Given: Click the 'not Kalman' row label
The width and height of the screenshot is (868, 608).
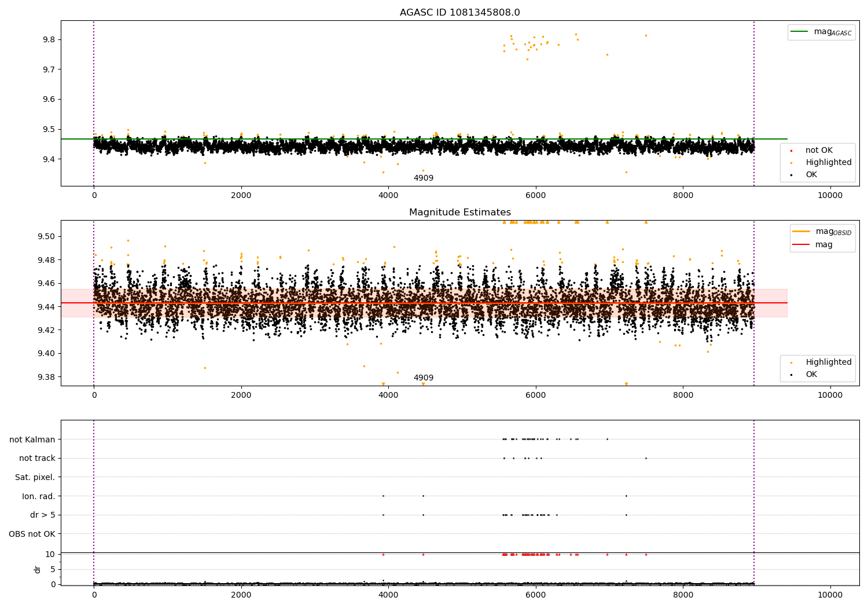Looking at the screenshot, I should coord(32,439).
